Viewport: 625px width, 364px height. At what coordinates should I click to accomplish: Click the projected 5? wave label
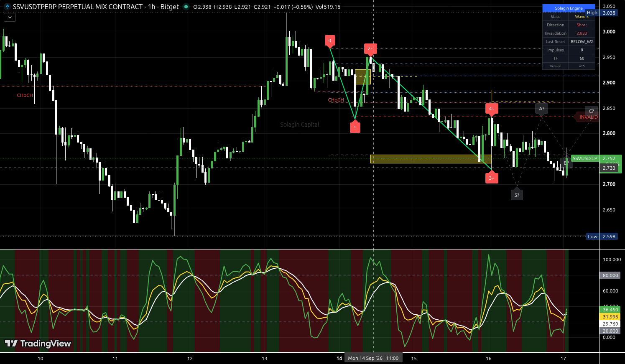(x=517, y=195)
